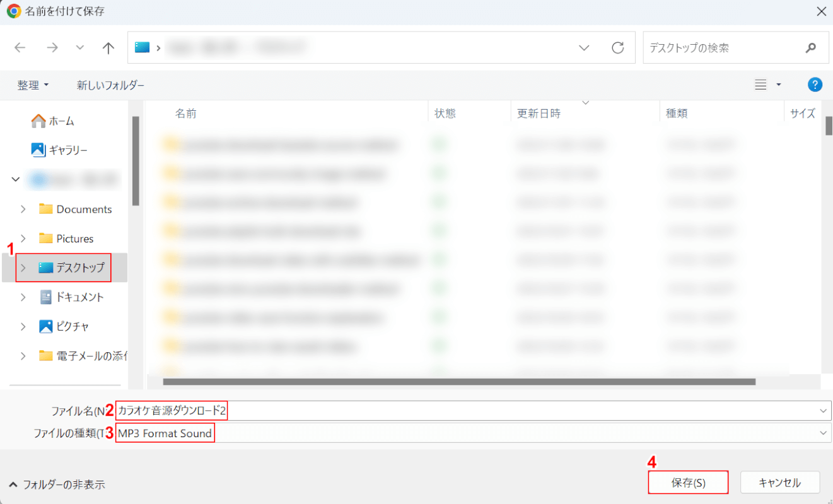The height and width of the screenshot is (504, 833).
Task: Create a 新しいフォルダー
Action: coord(110,85)
